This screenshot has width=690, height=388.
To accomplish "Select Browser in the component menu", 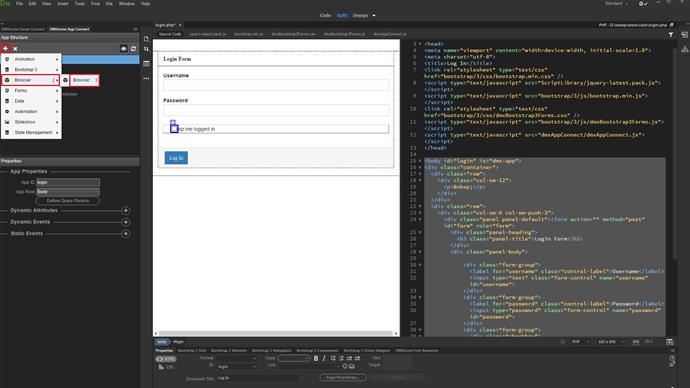I will [30, 80].
